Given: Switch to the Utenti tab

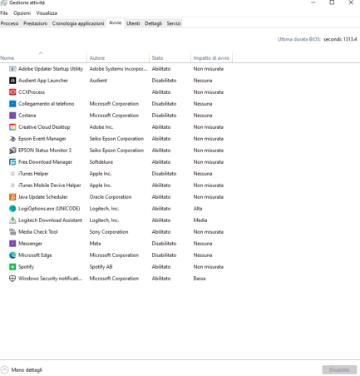Looking at the screenshot, I should coord(133,23).
